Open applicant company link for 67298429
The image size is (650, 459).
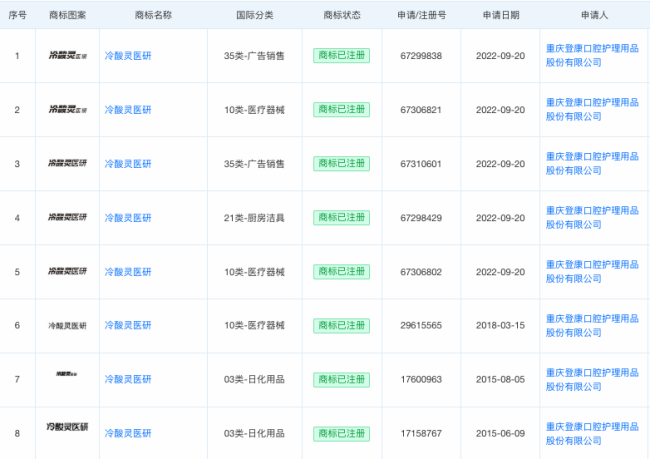592,218
